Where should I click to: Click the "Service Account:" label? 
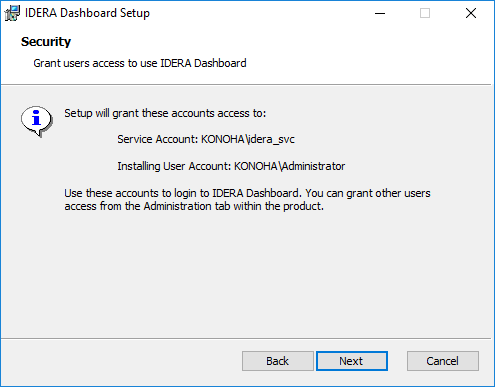(158, 139)
